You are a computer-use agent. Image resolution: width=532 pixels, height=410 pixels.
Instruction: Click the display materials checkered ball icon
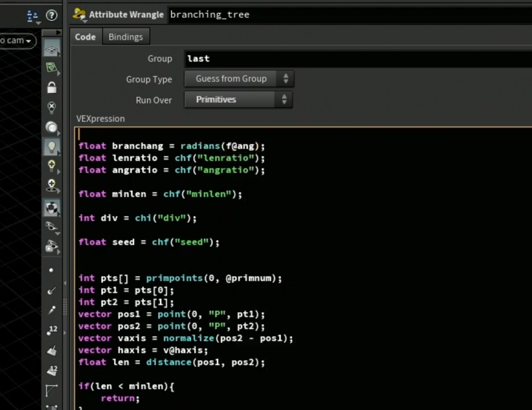point(52,208)
